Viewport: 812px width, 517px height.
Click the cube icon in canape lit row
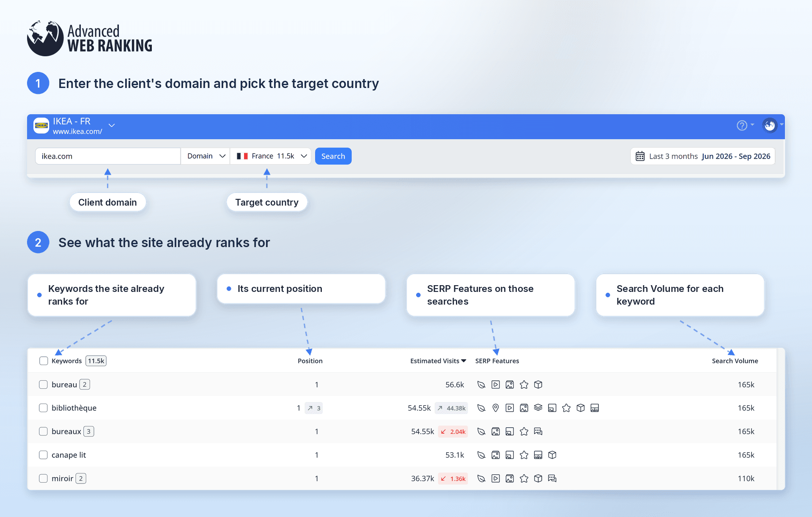point(552,455)
